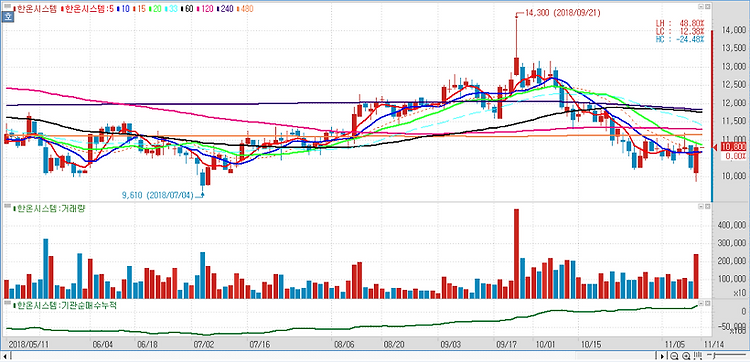Select the cyan 33 moving average legend
This screenshot has height=362, width=750.
pos(171,9)
